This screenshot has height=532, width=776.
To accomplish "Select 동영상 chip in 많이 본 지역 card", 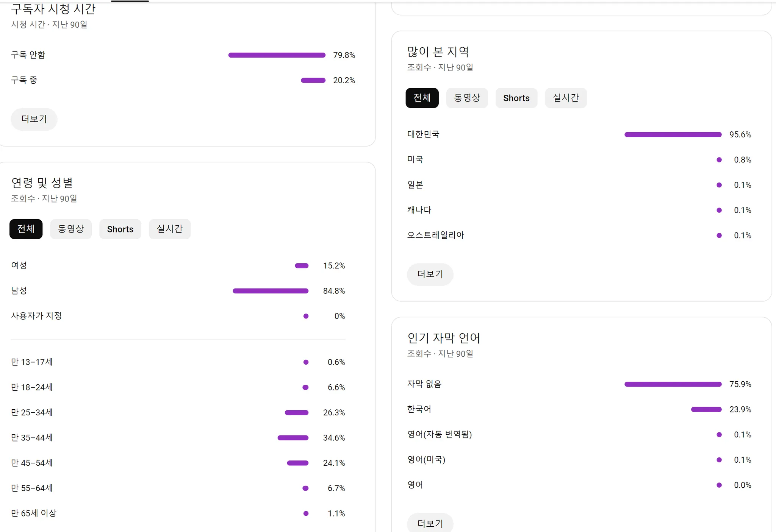I will tap(467, 98).
